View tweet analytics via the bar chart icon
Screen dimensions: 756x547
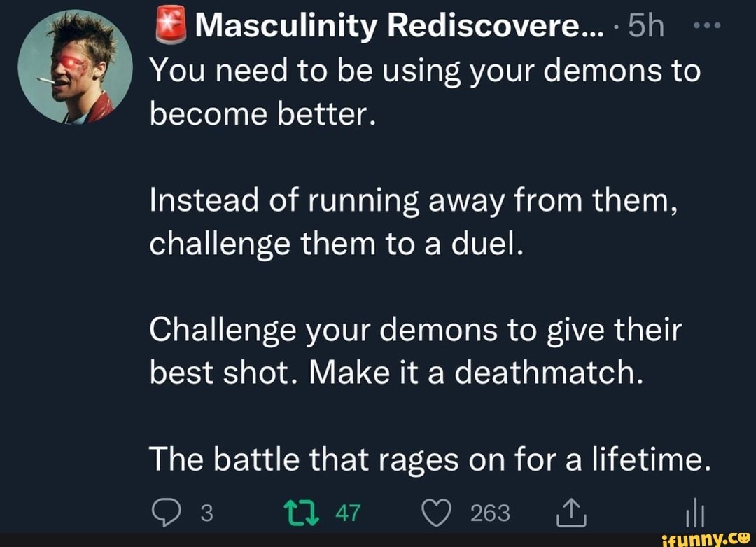(696, 512)
